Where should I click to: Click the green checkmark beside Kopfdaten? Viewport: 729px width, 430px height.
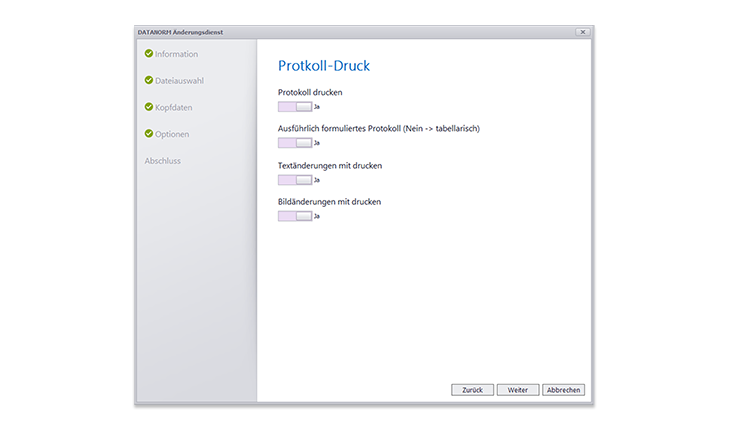click(149, 107)
